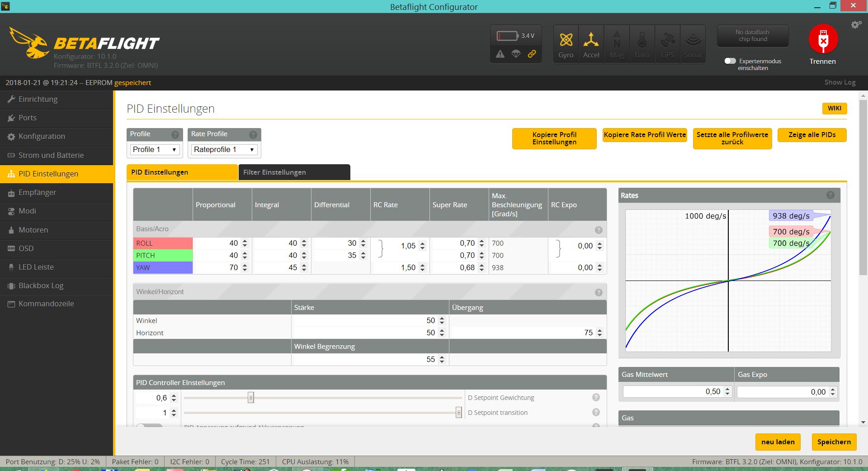
Task: Open Motoren in the sidebar
Action: click(33, 230)
